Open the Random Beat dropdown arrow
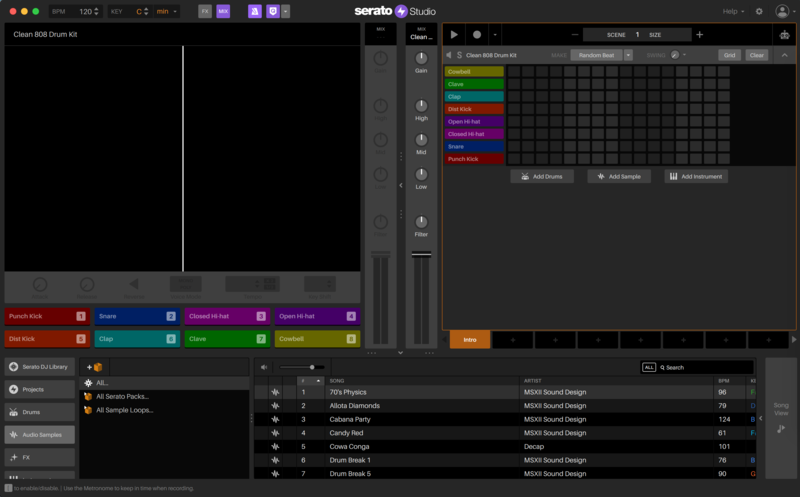 point(628,55)
